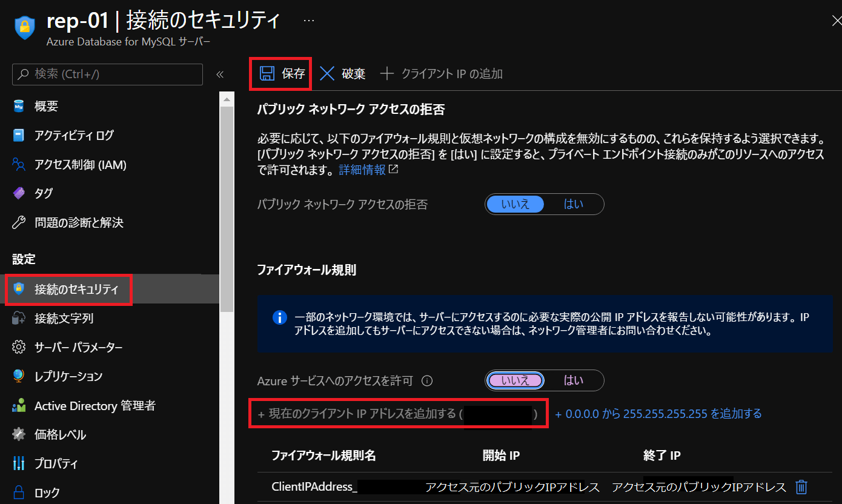The height and width of the screenshot is (504, 842).
Task: Click the sidebar scrollbar thumb
Action: [x=227, y=209]
